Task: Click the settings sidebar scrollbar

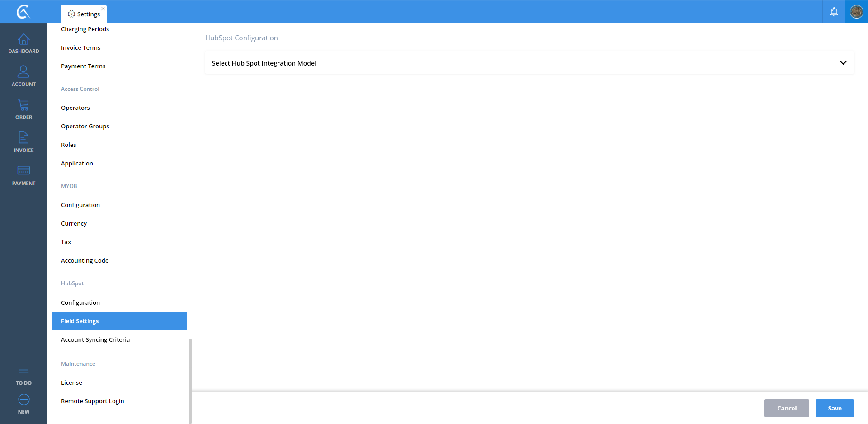Action: point(190,380)
